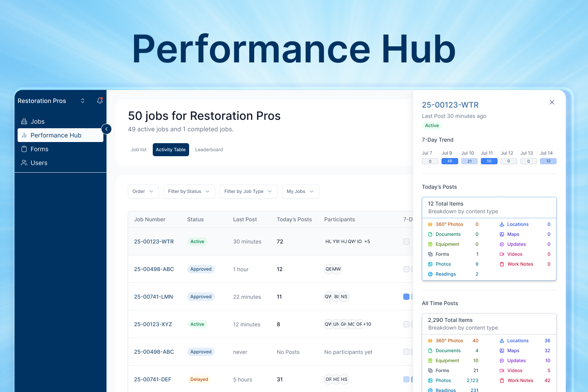Click the Performance Hub bar chart icon
Viewport: 588px width, 392px height.
click(x=24, y=135)
